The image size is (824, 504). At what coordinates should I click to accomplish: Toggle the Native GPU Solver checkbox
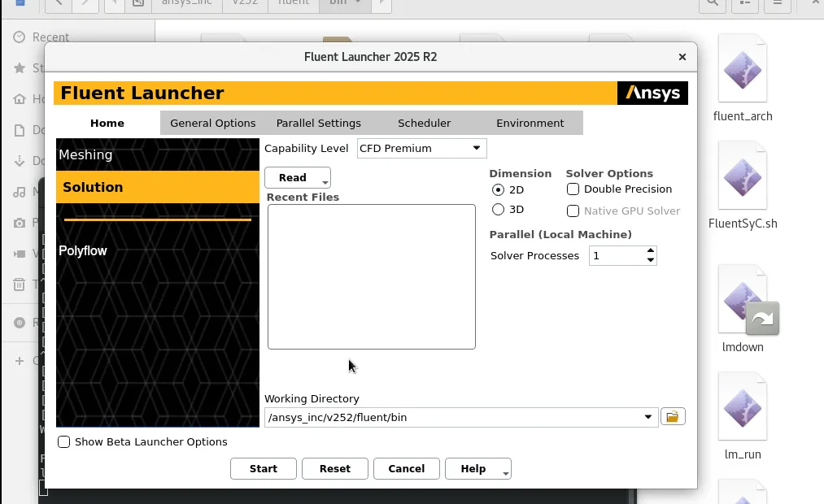coord(573,211)
